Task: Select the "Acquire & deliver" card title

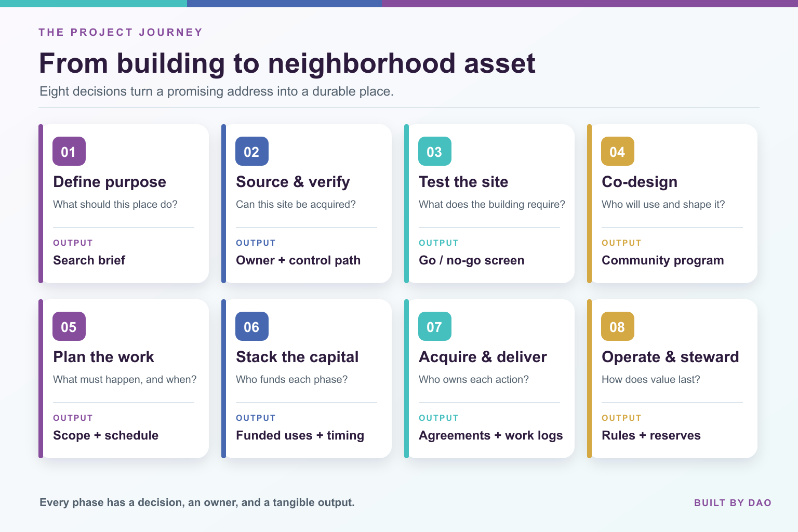Action: click(x=483, y=357)
